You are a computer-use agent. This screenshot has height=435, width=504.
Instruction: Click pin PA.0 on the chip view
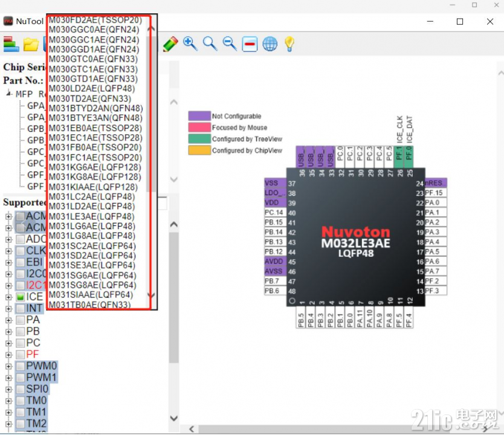(x=436, y=203)
